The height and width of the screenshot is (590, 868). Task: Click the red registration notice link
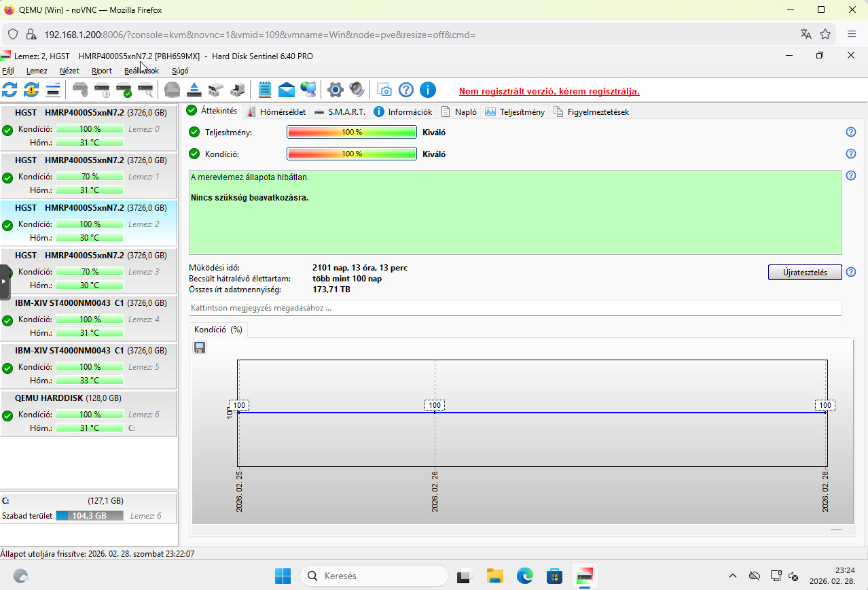pos(549,91)
